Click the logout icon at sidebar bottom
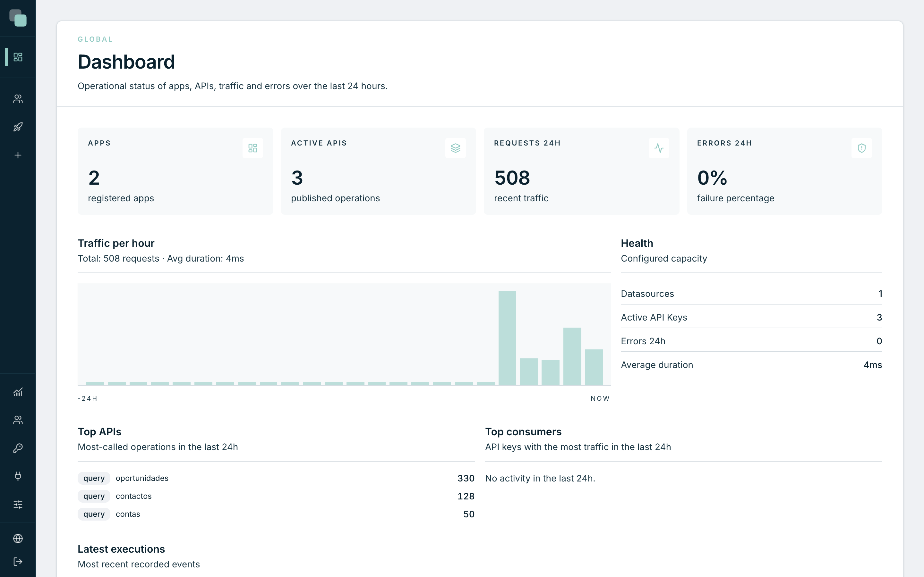 tap(18, 562)
